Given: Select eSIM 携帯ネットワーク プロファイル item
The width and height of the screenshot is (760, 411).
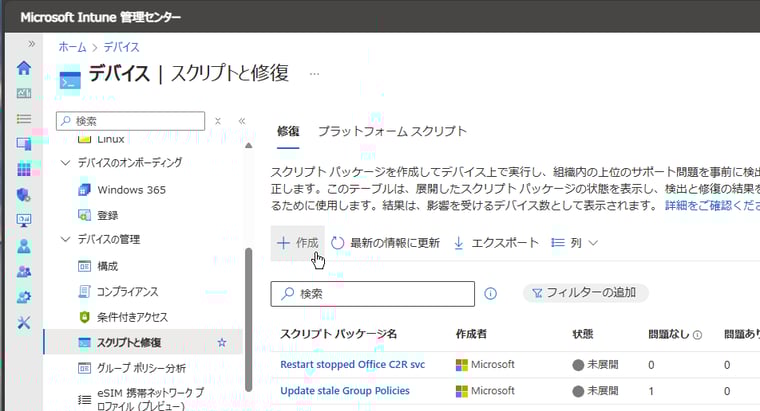Looking at the screenshot, I should 150,399.
